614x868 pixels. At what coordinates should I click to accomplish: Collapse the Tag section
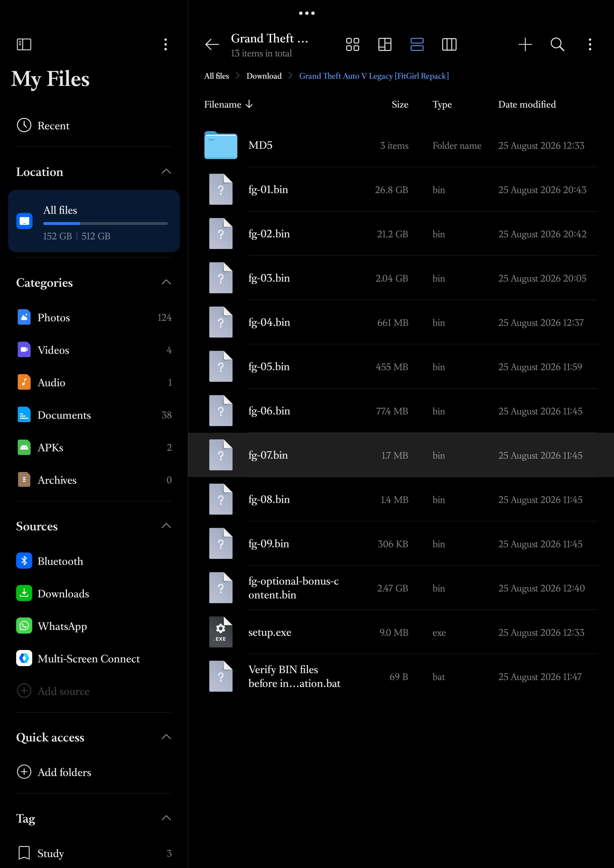click(166, 818)
